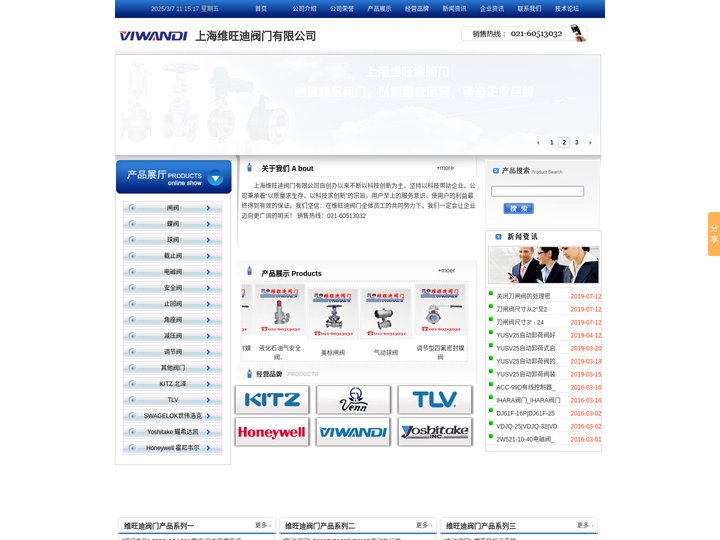Open news item 关闭刀闸阀的处理密
This screenshot has height=540, width=720.
coord(523,296)
